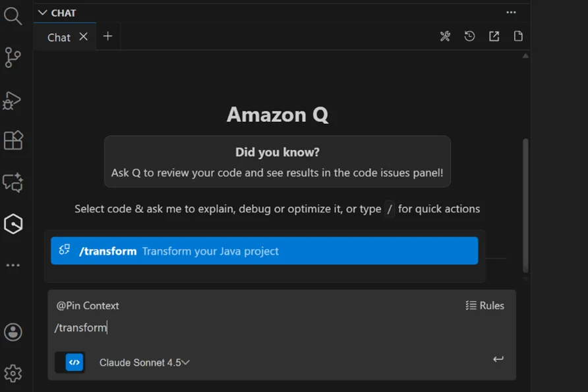The height and width of the screenshot is (392, 588).
Task: Open the Copilot Chat sidebar icon
Action: pos(13,183)
